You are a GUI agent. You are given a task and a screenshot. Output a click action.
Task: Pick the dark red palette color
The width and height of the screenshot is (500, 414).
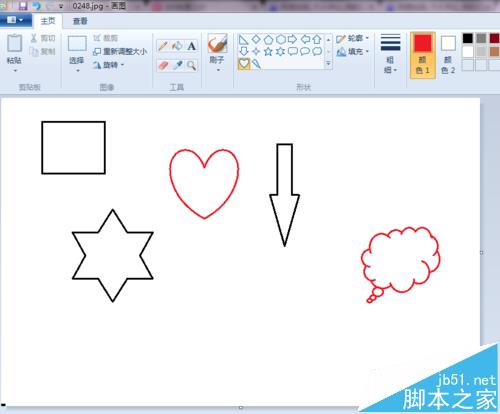(494, 38)
